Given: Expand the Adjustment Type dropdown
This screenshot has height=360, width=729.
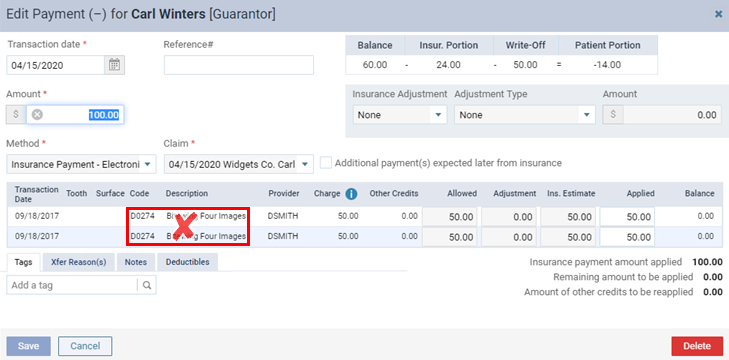Looking at the screenshot, I should click(x=524, y=115).
